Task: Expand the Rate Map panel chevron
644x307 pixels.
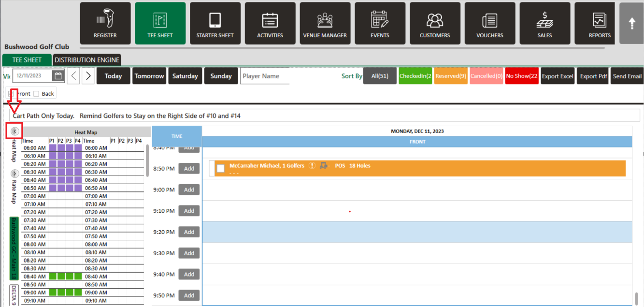Action: point(14,173)
